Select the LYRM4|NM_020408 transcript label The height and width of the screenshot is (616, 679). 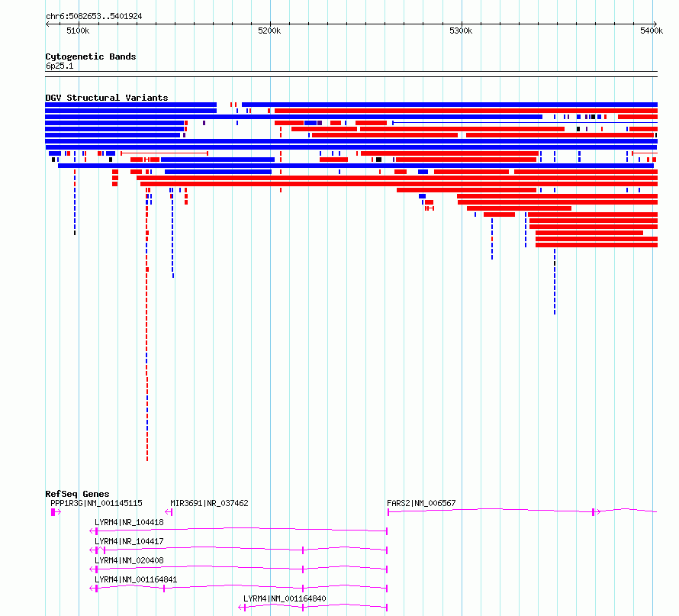[x=129, y=560]
